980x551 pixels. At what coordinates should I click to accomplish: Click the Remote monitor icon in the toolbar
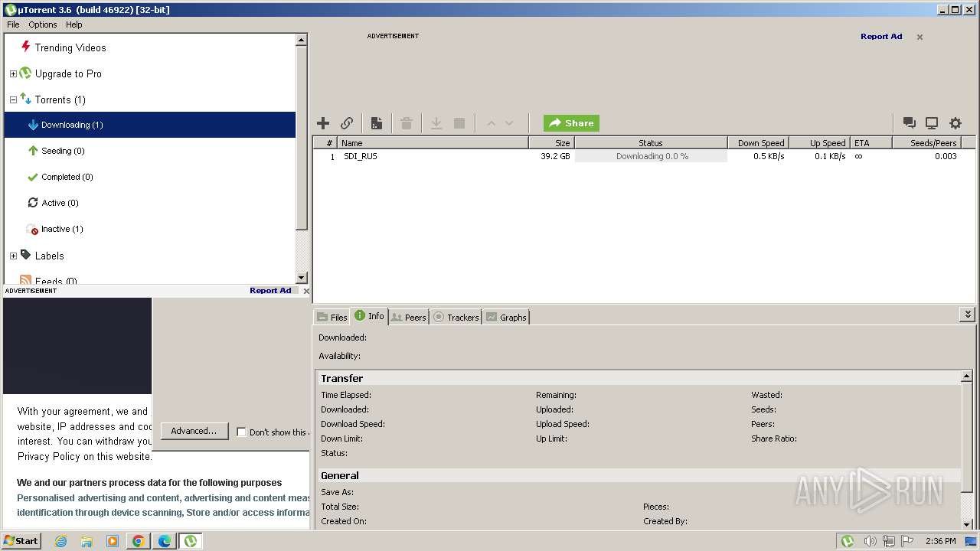pos(932,123)
